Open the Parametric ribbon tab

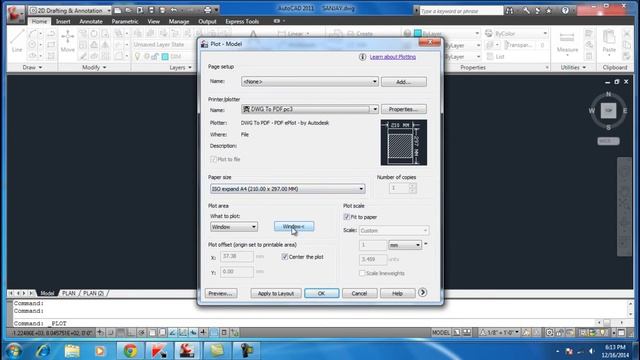(x=124, y=21)
